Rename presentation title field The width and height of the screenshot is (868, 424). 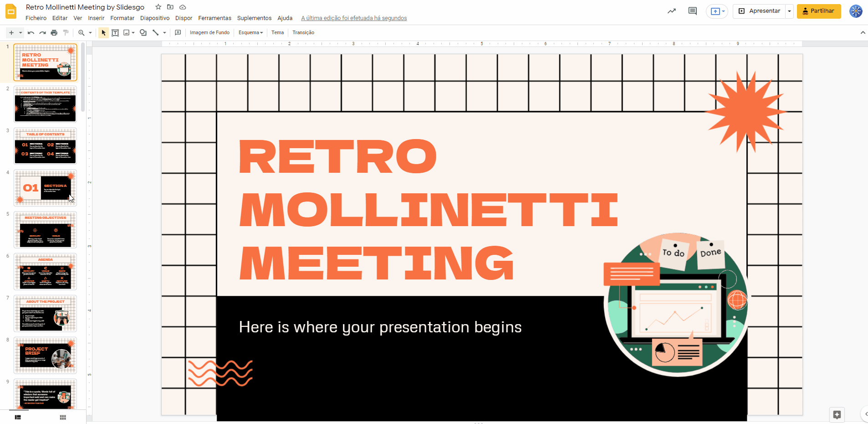coord(85,7)
